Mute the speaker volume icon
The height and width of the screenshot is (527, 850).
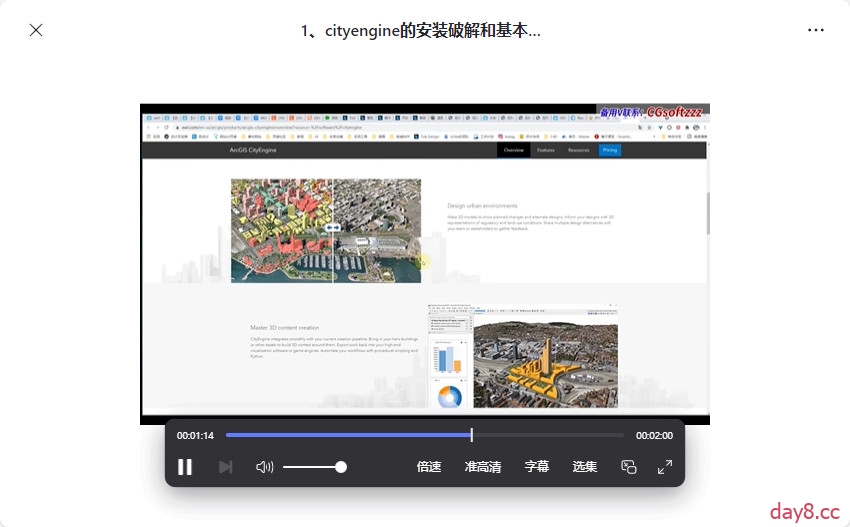click(264, 467)
